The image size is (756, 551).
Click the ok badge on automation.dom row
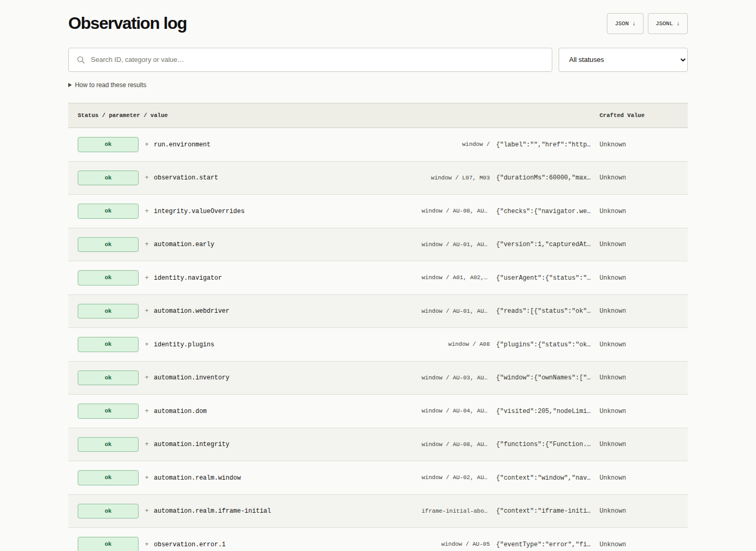click(108, 411)
